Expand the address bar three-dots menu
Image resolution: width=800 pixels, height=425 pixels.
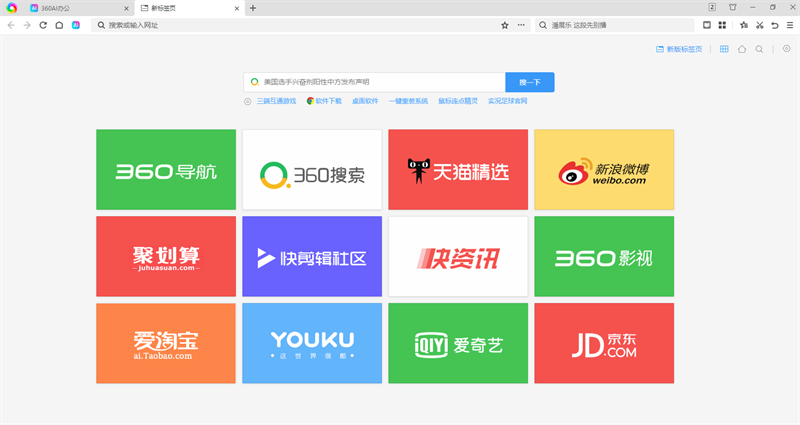(x=521, y=25)
